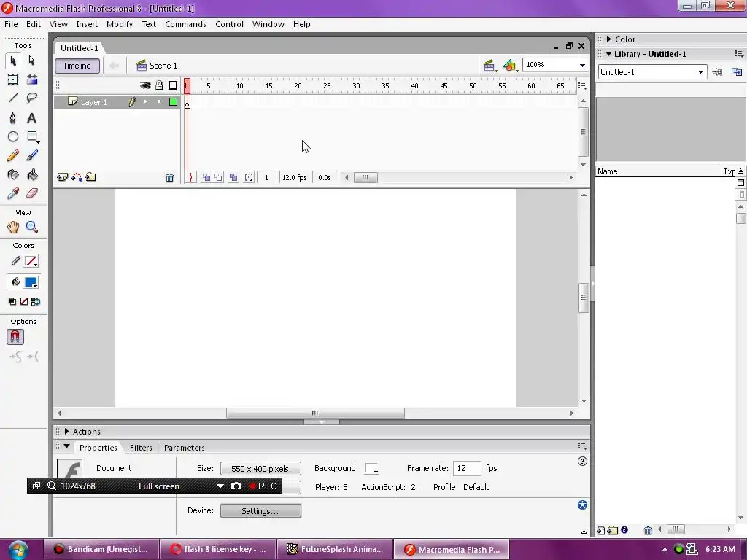Open the Control menu
The image size is (747, 560).
229,24
